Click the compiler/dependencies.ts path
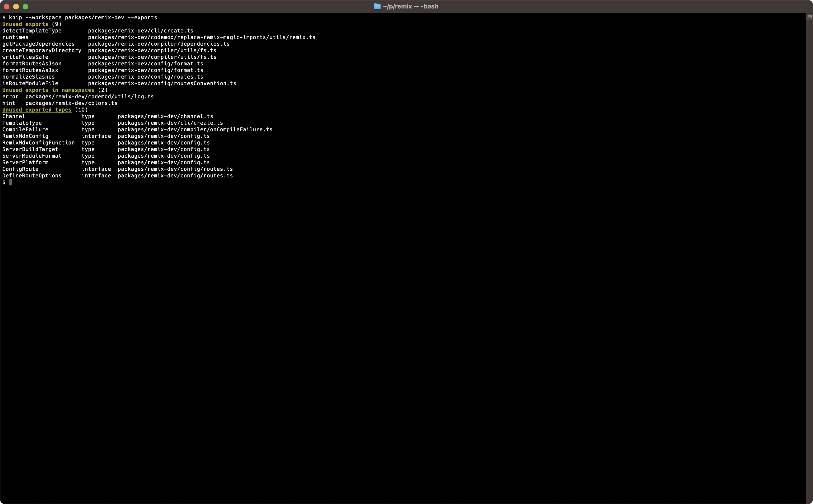This screenshot has width=813, height=504. (x=159, y=44)
